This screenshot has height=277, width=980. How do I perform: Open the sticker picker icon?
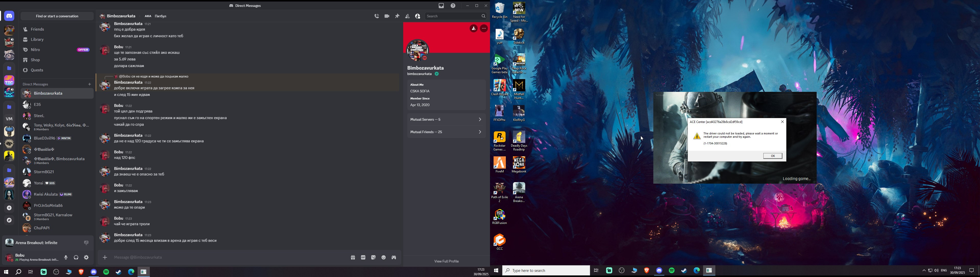pyautogui.click(x=374, y=258)
